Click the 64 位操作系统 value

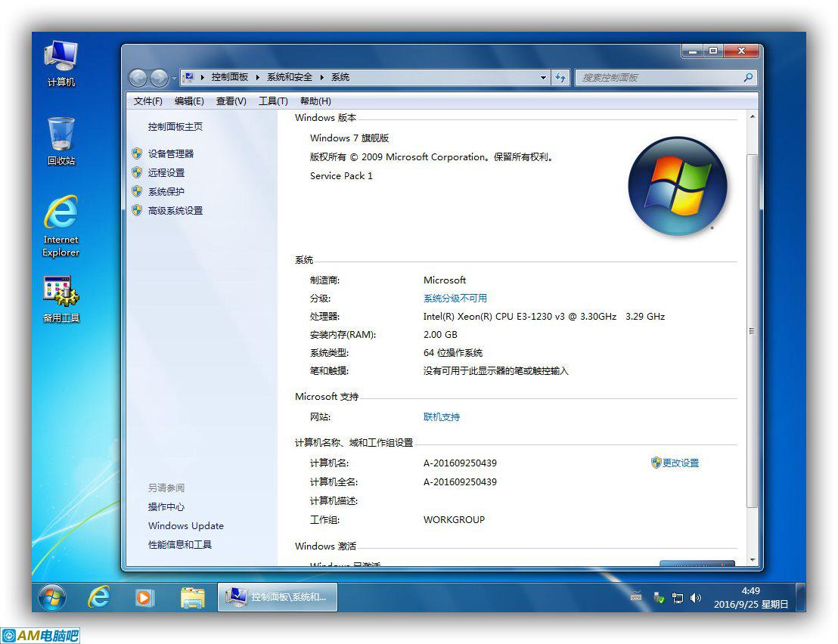click(453, 352)
